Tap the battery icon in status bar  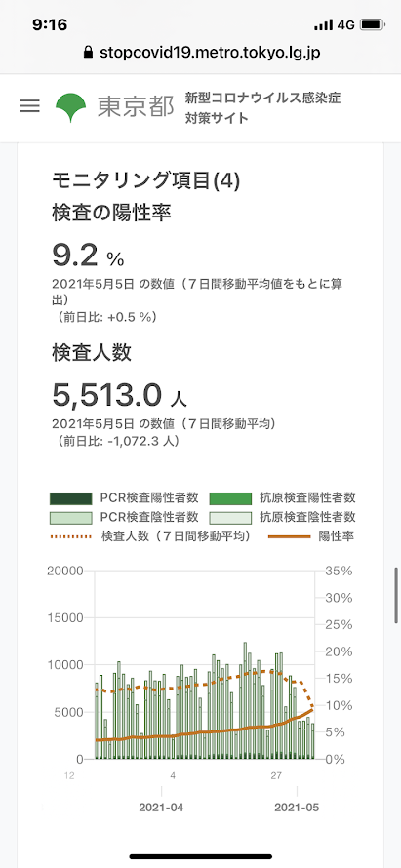(372, 25)
